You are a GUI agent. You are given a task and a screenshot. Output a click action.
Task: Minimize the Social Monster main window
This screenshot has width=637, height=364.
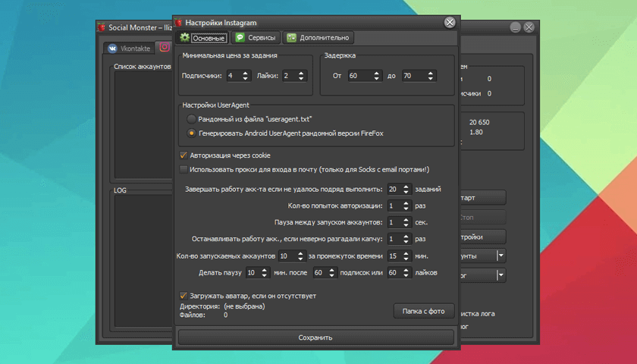515,27
